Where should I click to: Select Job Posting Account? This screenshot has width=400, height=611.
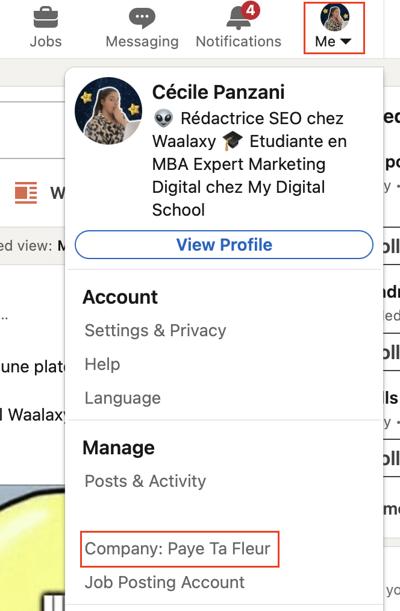pyautogui.click(x=165, y=583)
